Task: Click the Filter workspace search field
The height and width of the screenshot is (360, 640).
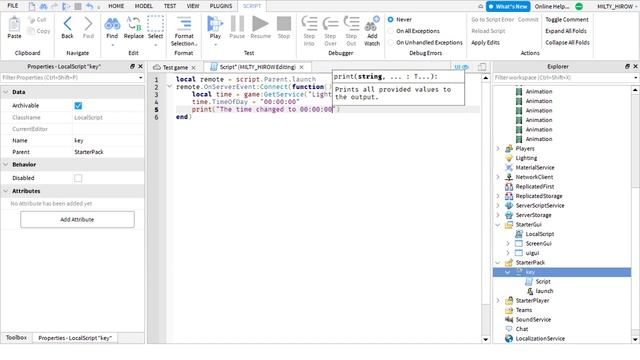Action: click(565, 78)
